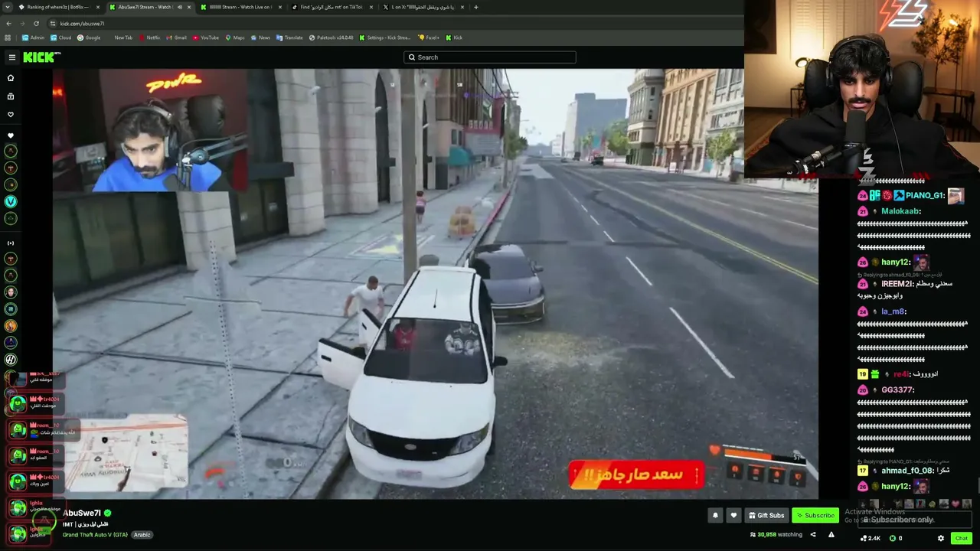Switch to the Ranking BotRix browser tab
980x551 pixels.
tap(58, 8)
